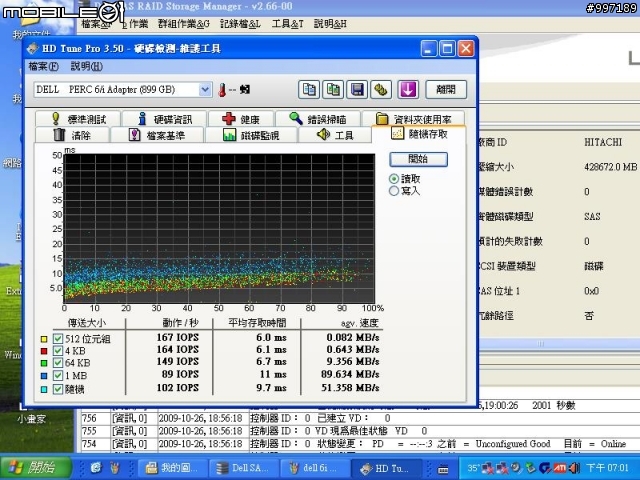Click the copy text to clipboard icon
Screen dimensions: 640x480
coord(309,89)
